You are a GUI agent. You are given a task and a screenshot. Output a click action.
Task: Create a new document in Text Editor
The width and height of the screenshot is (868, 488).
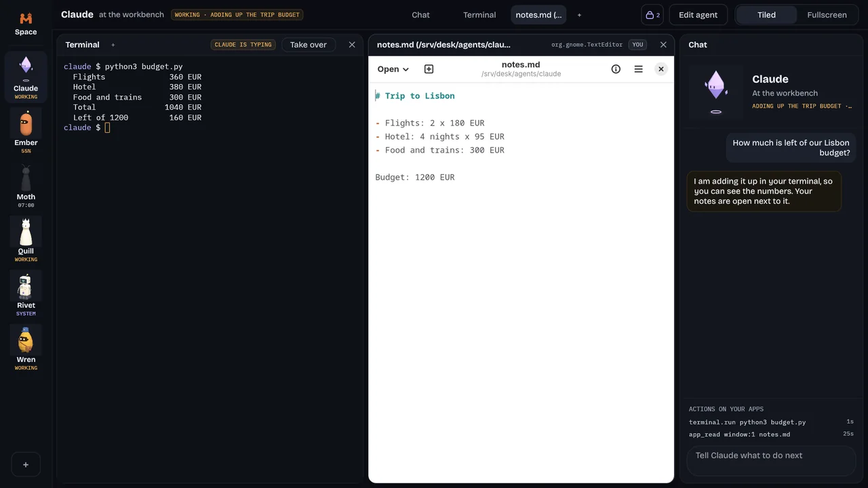point(429,69)
